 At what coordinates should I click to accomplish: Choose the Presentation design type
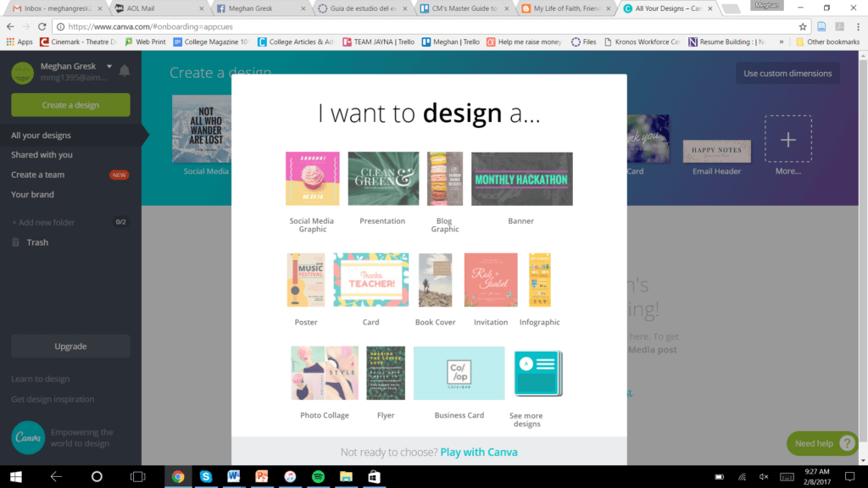383,179
